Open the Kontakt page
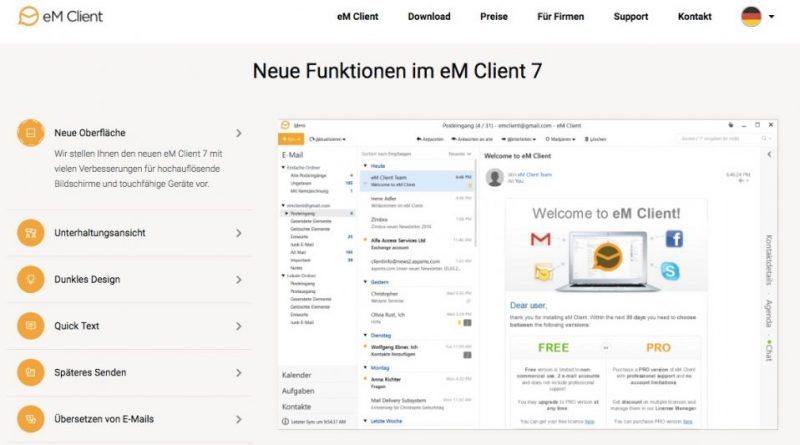 [x=695, y=16]
